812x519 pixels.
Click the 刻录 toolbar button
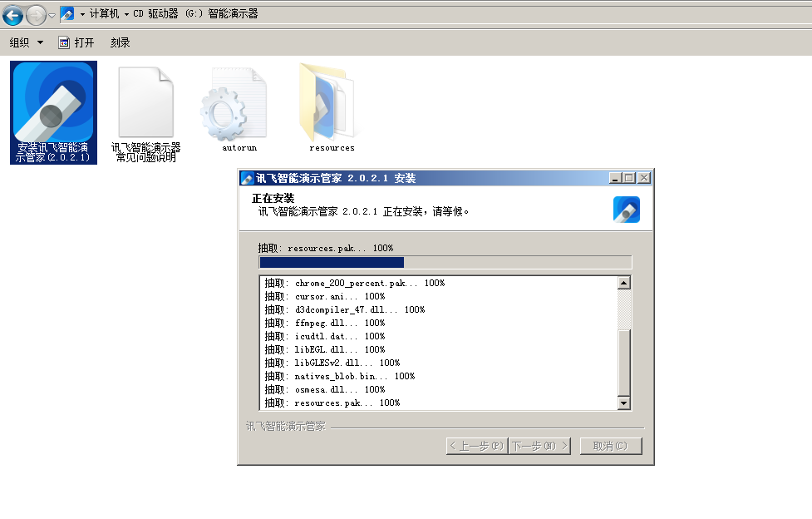click(x=120, y=42)
